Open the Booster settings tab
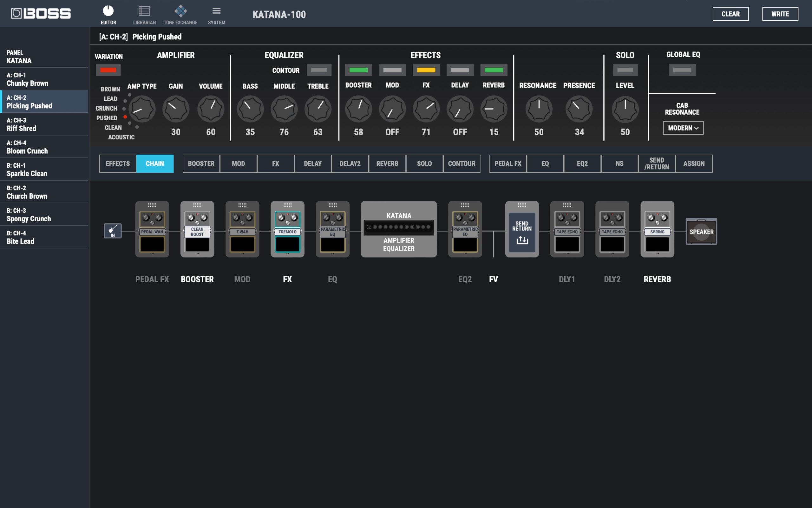812x508 pixels. point(201,164)
